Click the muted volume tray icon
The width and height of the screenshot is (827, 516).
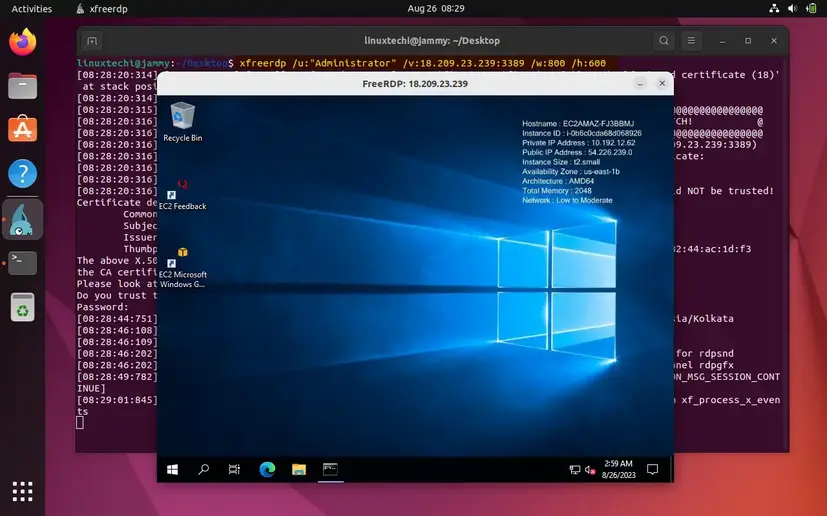590,469
